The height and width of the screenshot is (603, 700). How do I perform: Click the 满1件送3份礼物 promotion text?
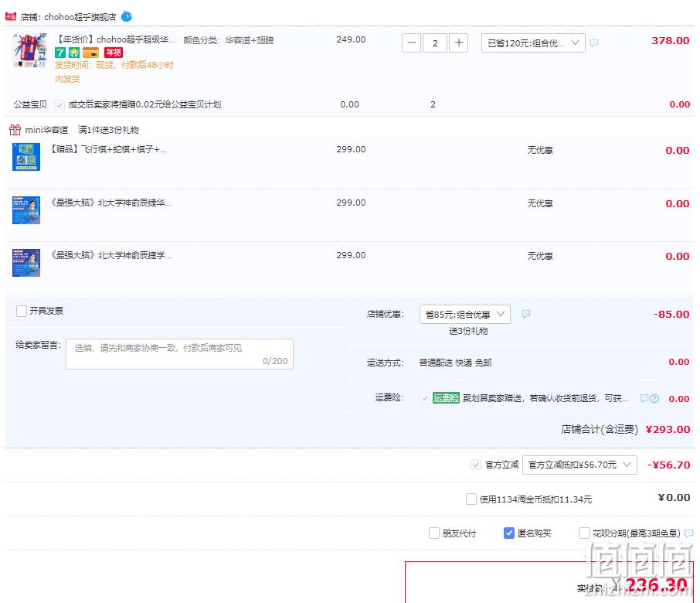(108, 130)
